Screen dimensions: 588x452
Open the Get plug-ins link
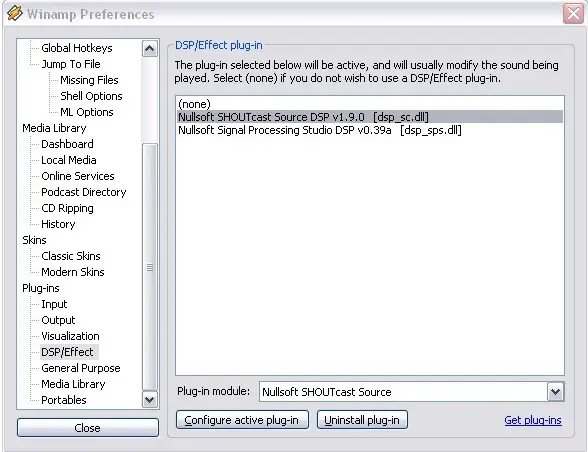point(532,420)
